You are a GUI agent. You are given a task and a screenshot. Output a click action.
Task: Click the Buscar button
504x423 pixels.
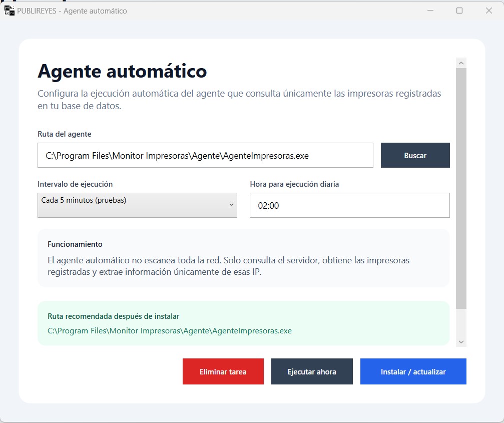click(x=415, y=155)
